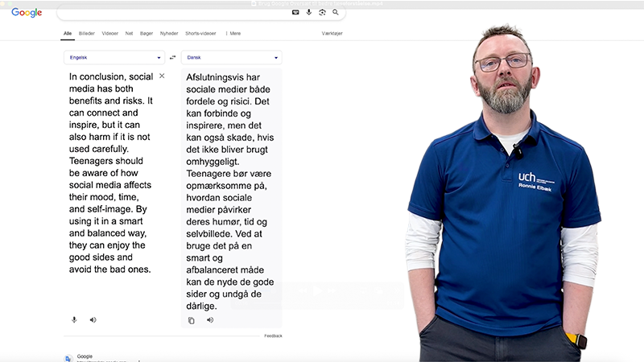Open the Engelsk source language dropdown
This screenshot has width=644, height=362.
(x=114, y=57)
